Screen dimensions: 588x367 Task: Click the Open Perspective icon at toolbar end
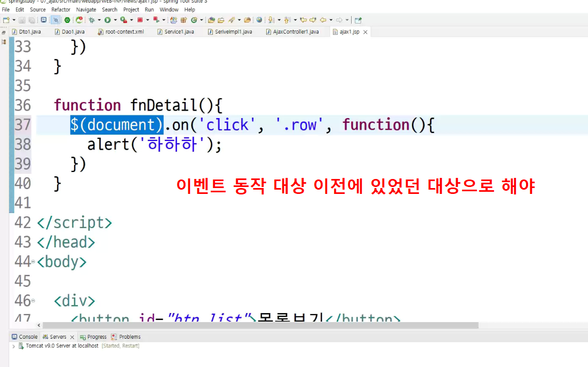click(358, 20)
